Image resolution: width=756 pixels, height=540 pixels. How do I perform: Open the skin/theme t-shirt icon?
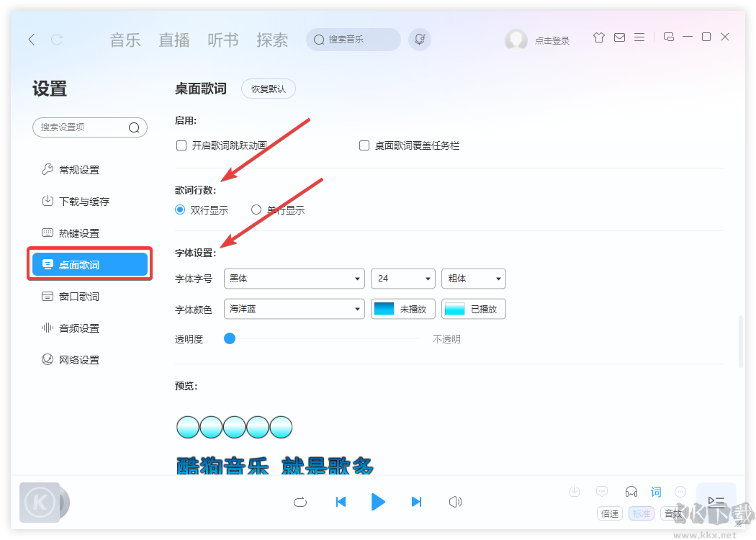click(x=598, y=37)
